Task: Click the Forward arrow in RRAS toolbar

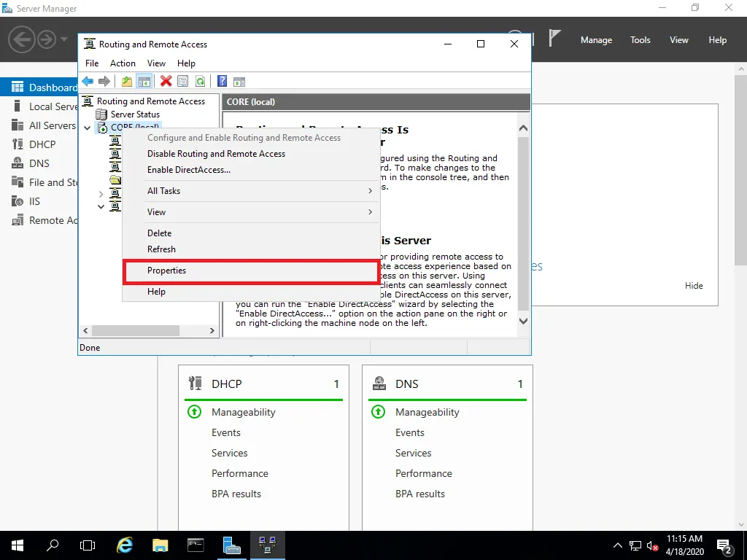Action: coord(104,82)
